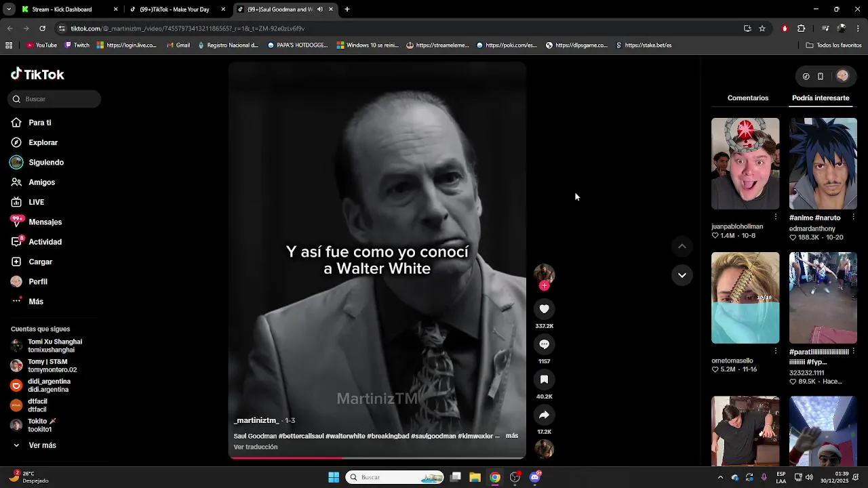Open the #anime #naruto video thumbnail
Viewport: 868px width, 488px height.
pyautogui.click(x=823, y=163)
